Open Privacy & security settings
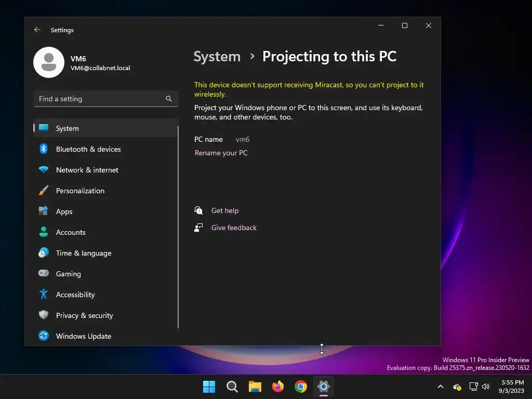Viewport: 532px width, 399px height. pos(105,315)
